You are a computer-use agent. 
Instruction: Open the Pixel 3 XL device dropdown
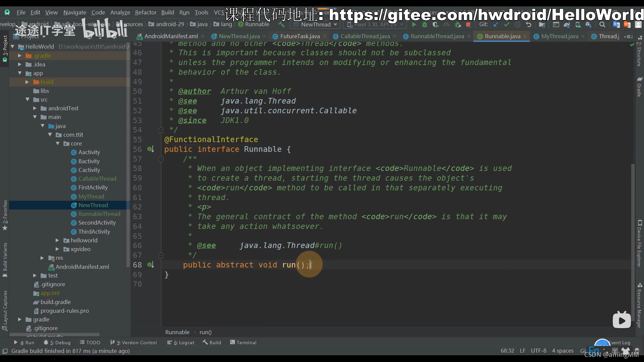(x=375, y=24)
